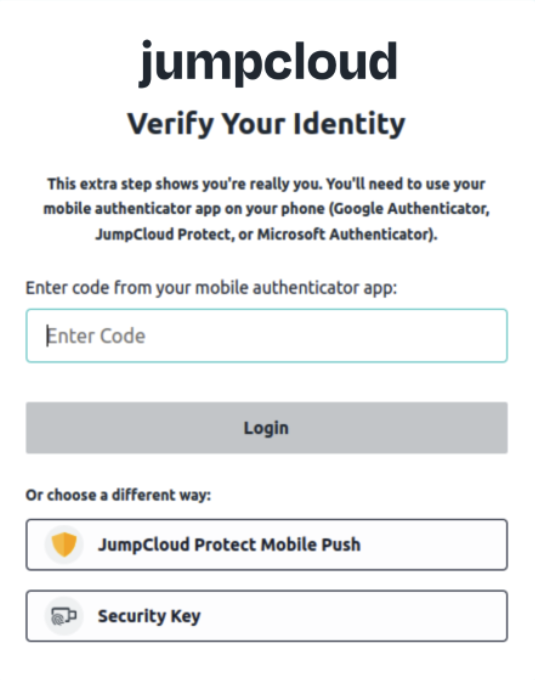Select the Security Key verification option
535x680 pixels.
[x=267, y=616]
